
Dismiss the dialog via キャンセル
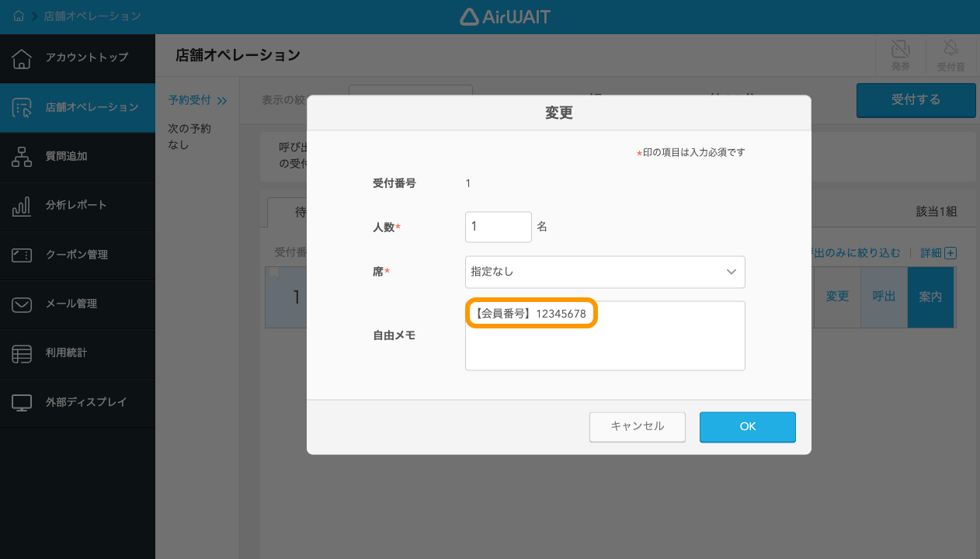click(637, 426)
